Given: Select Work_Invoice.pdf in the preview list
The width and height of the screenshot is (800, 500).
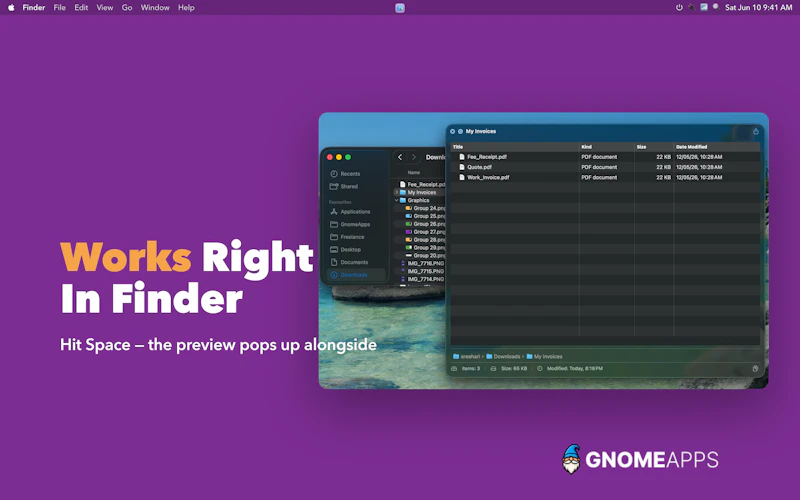Looking at the screenshot, I should (605, 178).
